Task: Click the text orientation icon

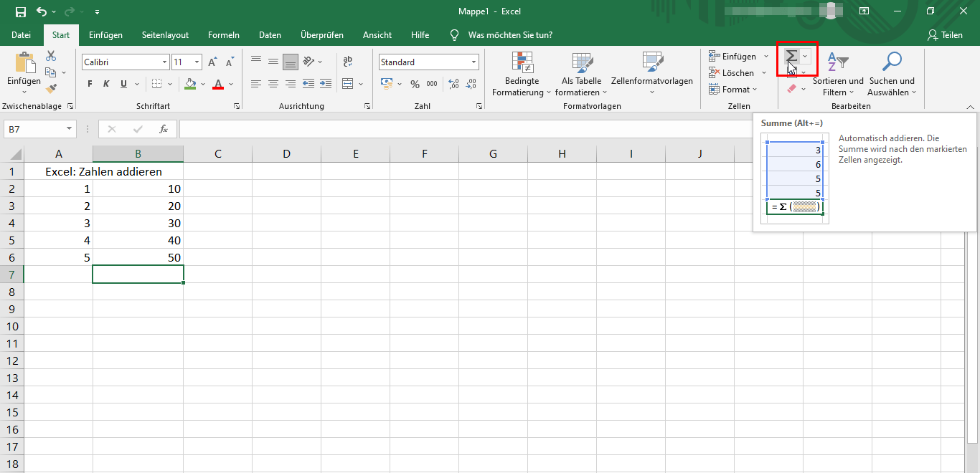Action: [x=309, y=62]
